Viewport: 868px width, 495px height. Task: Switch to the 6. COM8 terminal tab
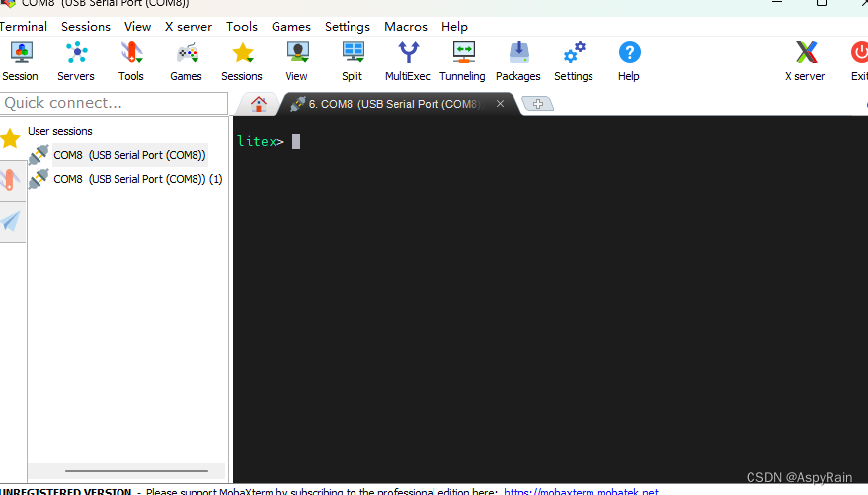tap(396, 104)
